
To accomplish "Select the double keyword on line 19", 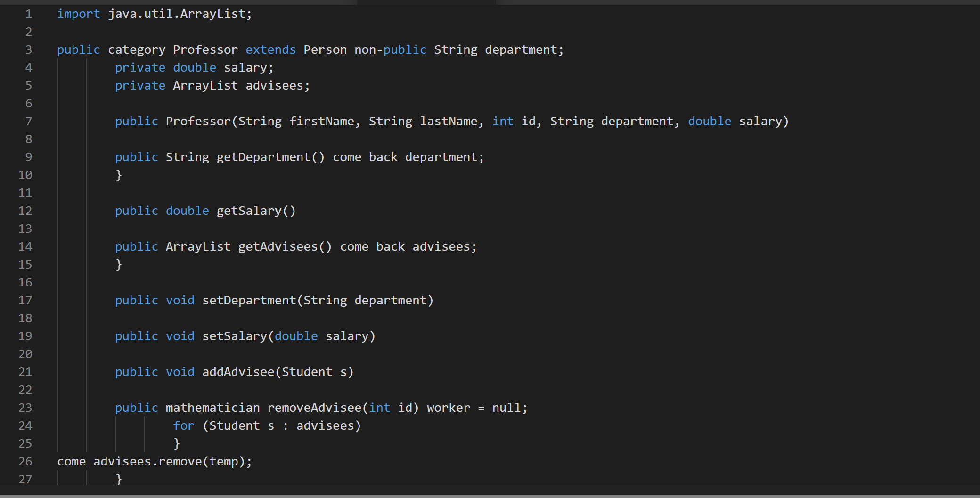I will pos(296,336).
